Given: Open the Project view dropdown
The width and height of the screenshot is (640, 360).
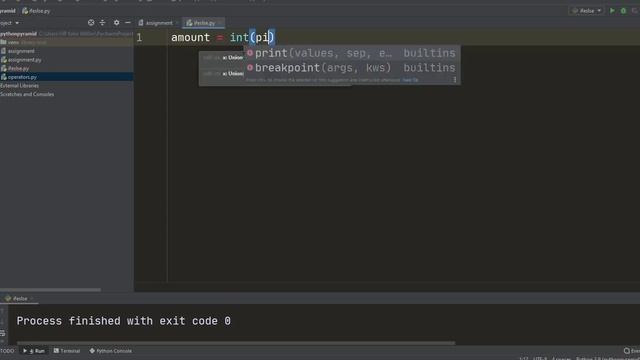Looking at the screenshot, I should tap(9, 23).
